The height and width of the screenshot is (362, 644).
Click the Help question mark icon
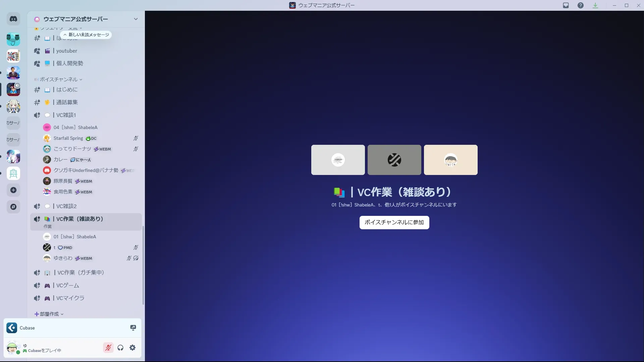581,5
